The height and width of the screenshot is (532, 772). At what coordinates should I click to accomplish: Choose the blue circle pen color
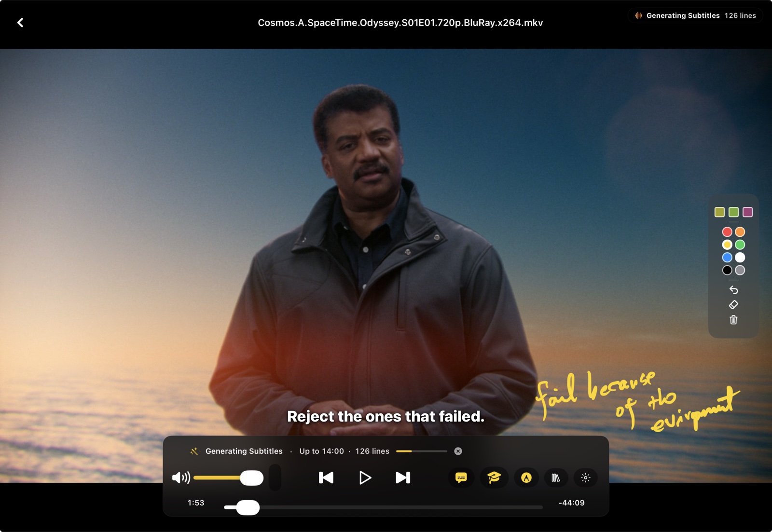[x=727, y=258]
